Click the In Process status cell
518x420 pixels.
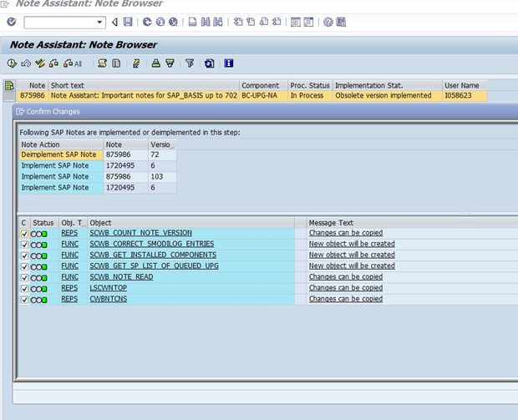pos(310,95)
